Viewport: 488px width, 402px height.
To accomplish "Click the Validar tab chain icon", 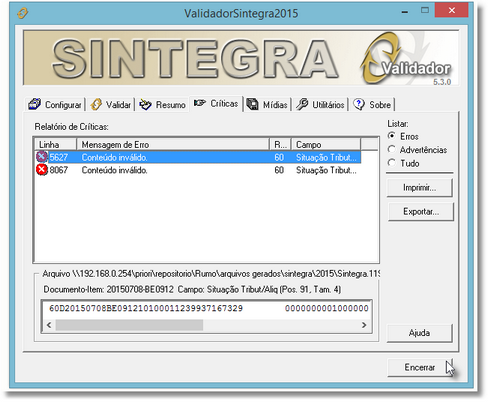I will 96,104.
